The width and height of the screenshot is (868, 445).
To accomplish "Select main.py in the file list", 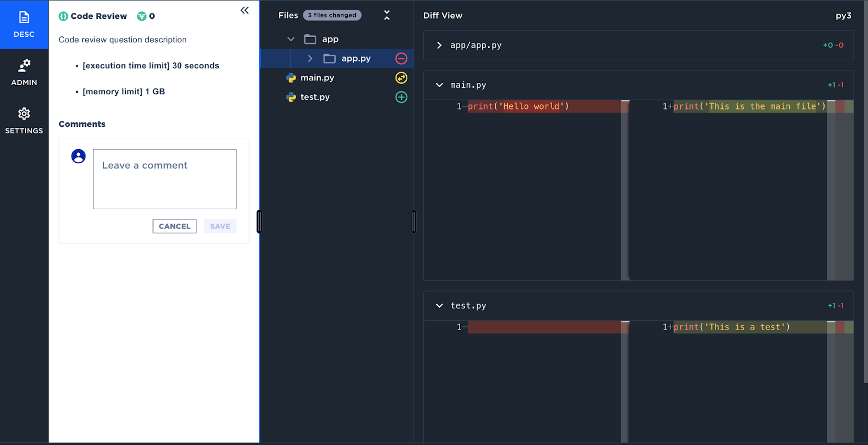I will tap(317, 78).
